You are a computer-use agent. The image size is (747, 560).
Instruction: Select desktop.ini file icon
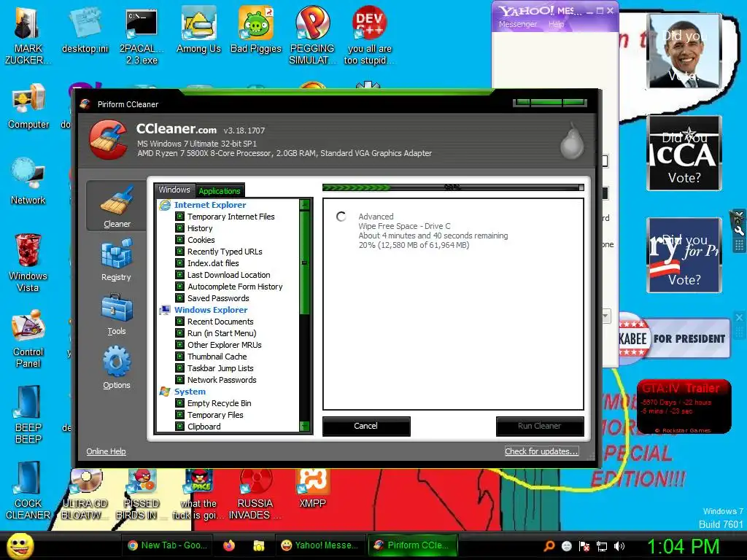coord(85,31)
